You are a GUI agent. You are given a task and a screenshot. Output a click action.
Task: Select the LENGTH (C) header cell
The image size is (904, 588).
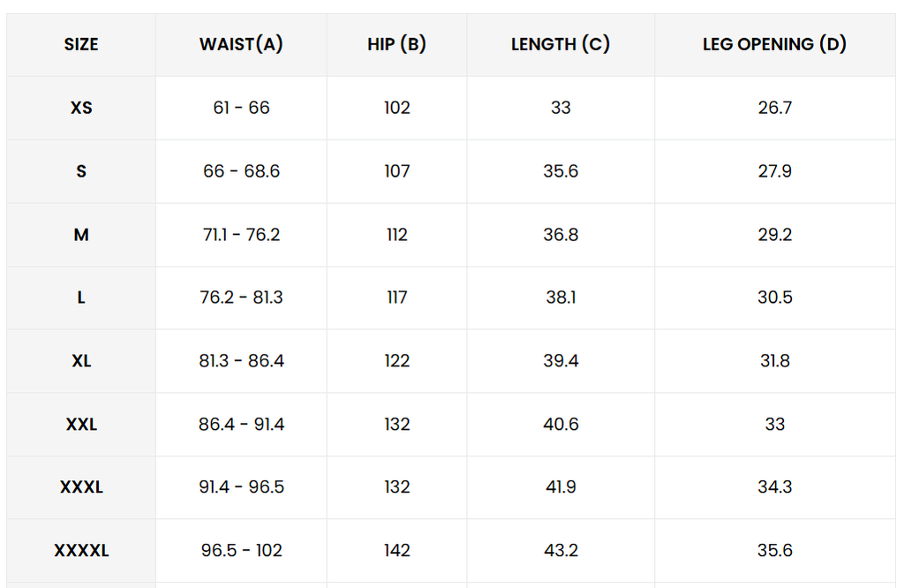(561, 44)
